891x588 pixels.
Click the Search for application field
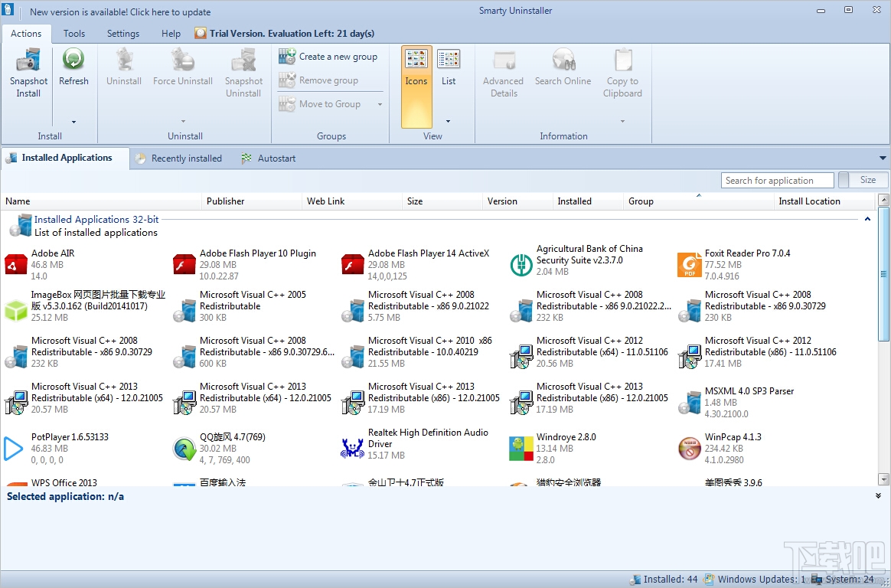click(x=777, y=181)
